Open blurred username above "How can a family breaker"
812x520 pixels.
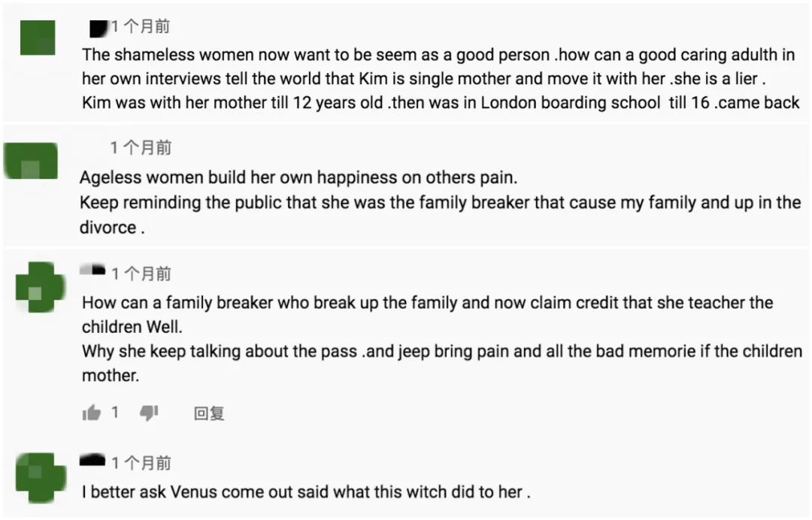[93, 271]
